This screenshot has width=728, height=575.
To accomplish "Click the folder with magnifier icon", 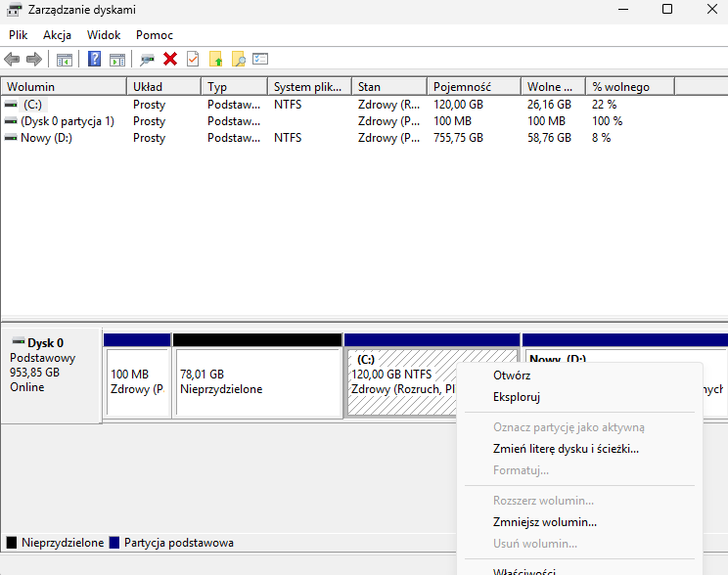I will (x=238, y=59).
